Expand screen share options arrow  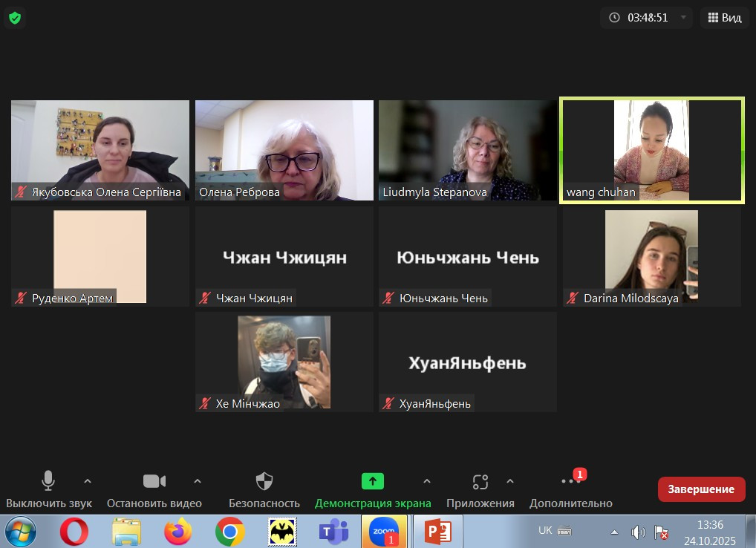427,481
